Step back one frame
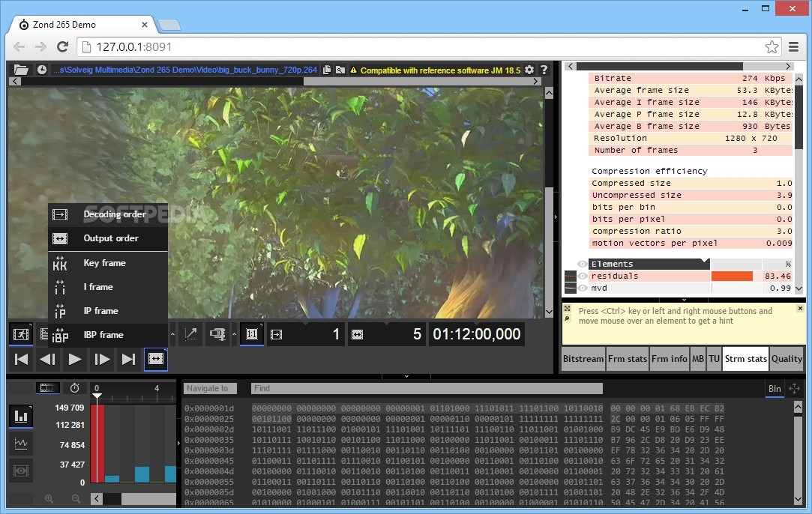 click(48, 359)
